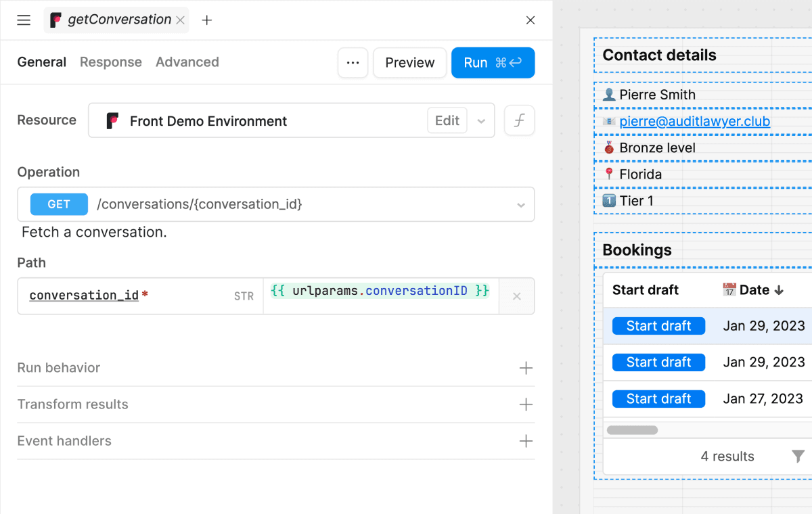Open the hamburger navigation menu
This screenshot has height=514, width=812.
24,20
